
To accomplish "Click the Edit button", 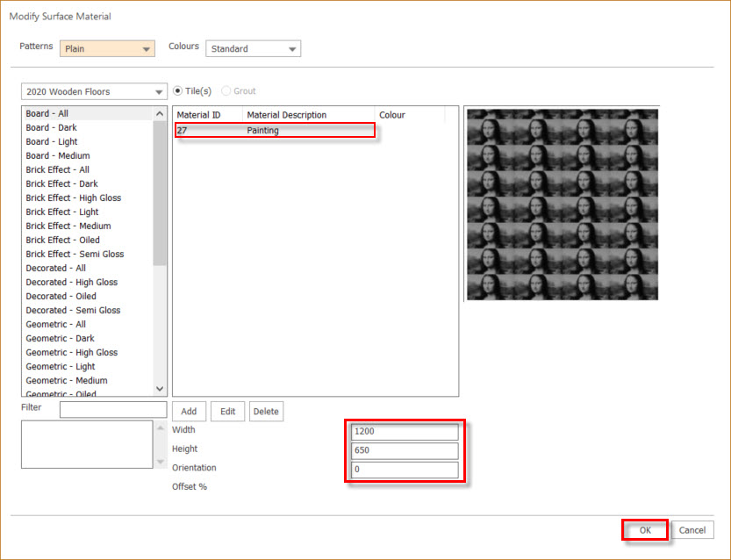I will tap(227, 412).
